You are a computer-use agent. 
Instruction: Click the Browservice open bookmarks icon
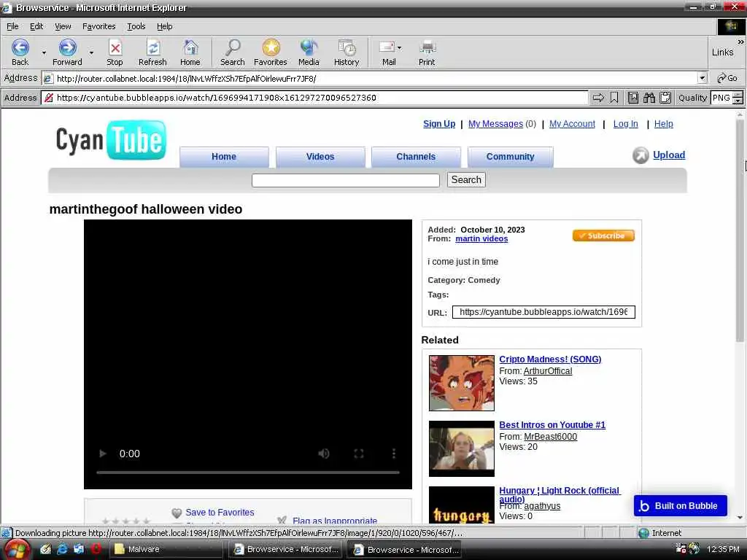click(633, 98)
